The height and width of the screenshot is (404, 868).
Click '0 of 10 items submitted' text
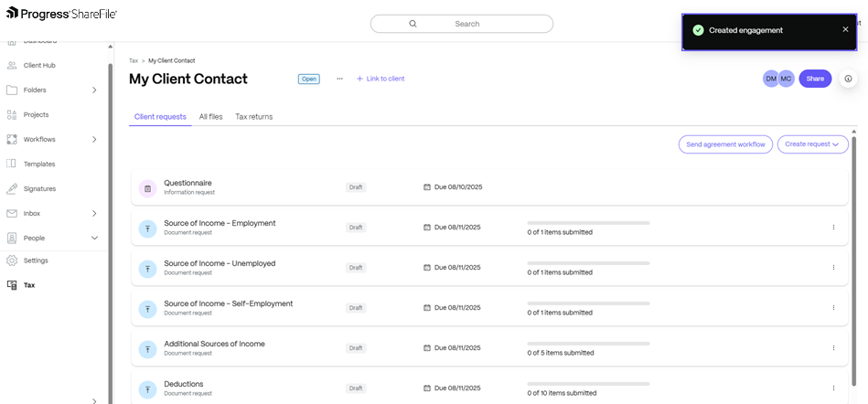(562, 393)
